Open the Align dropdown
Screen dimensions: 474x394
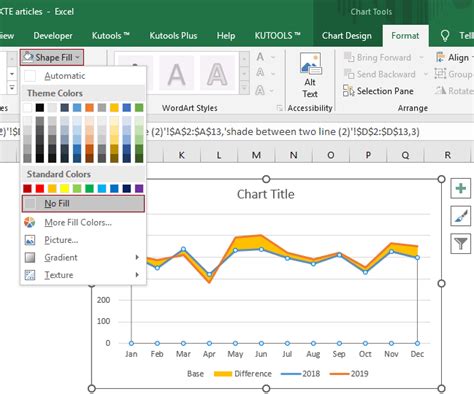pos(454,58)
